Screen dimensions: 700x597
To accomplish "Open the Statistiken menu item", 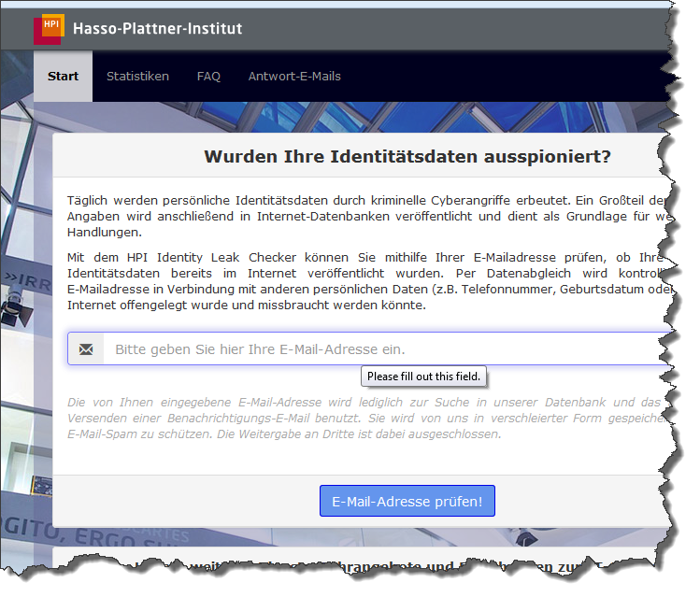I will pyautogui.click(x=137, y=77).
